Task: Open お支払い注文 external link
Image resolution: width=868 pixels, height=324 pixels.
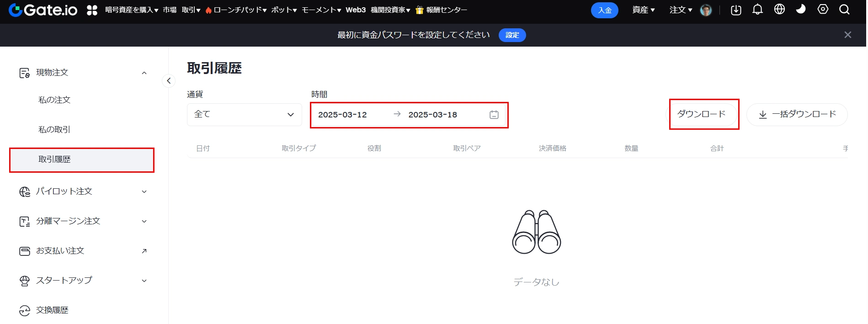Action: 144,251
